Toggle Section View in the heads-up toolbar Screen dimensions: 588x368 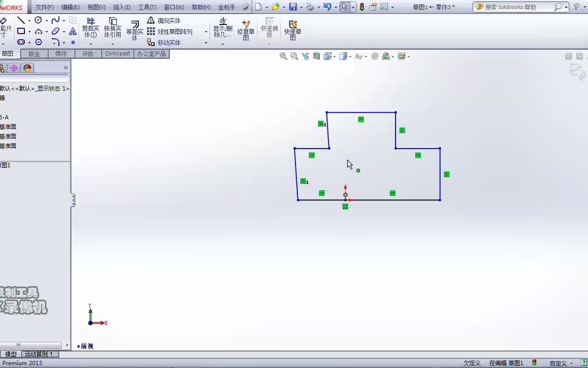coord(316,56)
